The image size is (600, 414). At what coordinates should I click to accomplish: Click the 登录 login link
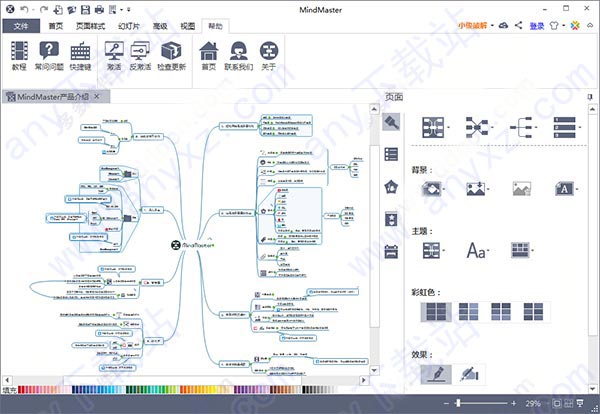tap(537, 26)
